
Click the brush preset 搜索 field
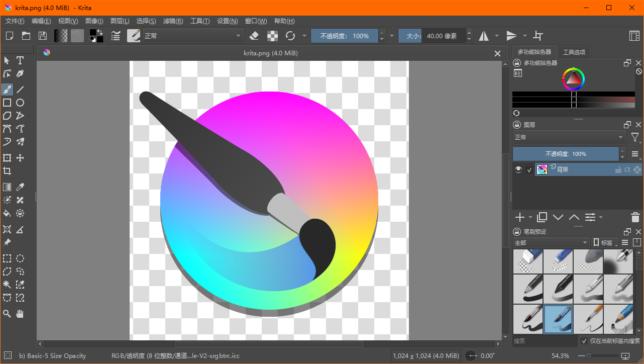click(x=545, y=341)
